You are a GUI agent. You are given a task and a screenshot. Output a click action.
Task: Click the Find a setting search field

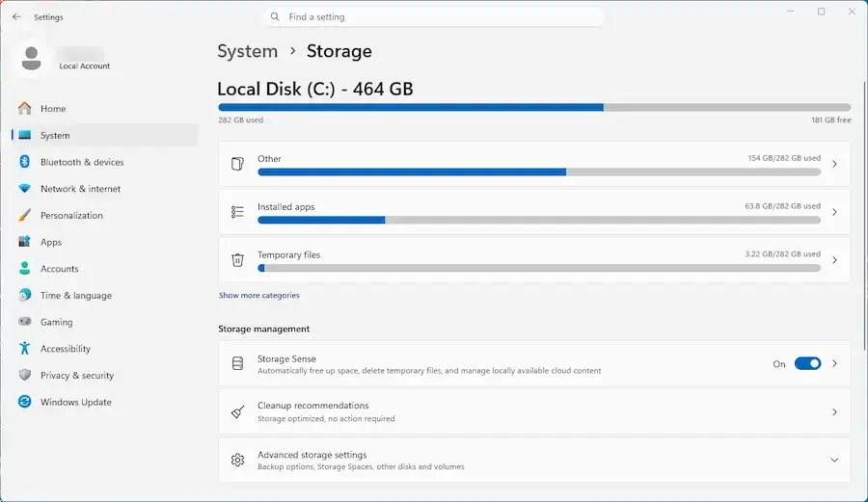434,16
